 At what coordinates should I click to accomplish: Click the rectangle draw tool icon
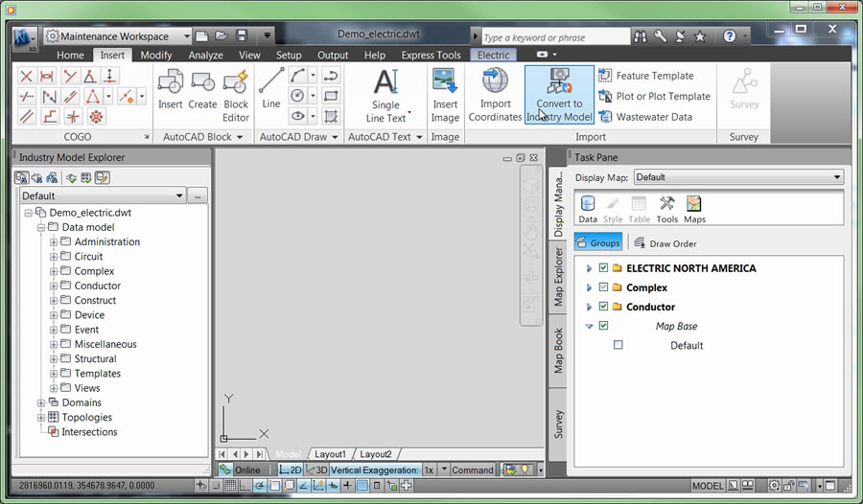(x=331, y=96)
